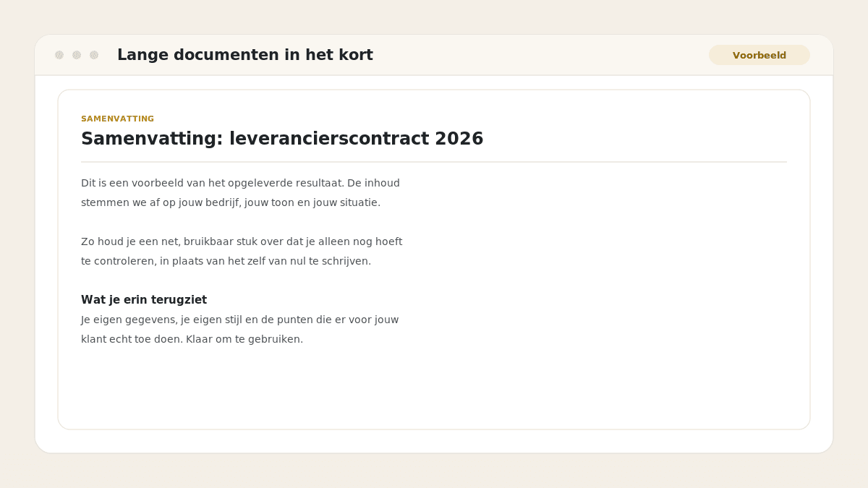The width and height of the screenshot is (868, 488).
Task: Click the line 'Zo houd je een net, bruikbaar stuk'
Action: [242, 241]
